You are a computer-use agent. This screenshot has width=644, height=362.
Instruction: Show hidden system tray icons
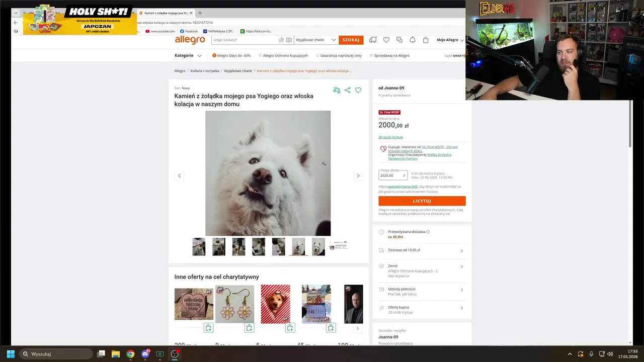[570, 354]
